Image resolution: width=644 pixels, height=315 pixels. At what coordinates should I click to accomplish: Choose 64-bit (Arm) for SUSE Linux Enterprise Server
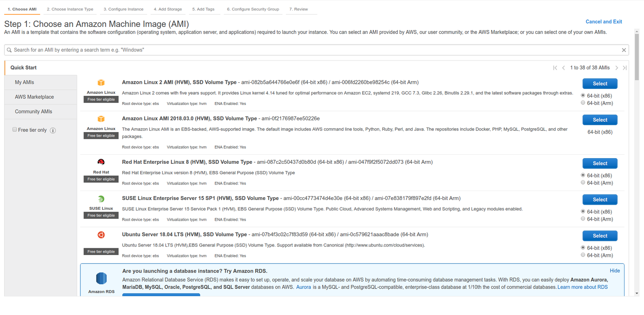[x=583, y=219]
